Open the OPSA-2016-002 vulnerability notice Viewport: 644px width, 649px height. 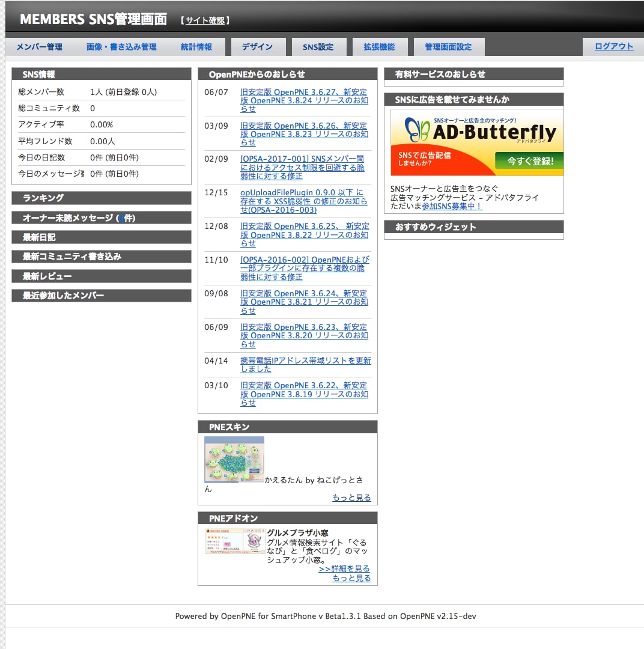click(305, 268)
